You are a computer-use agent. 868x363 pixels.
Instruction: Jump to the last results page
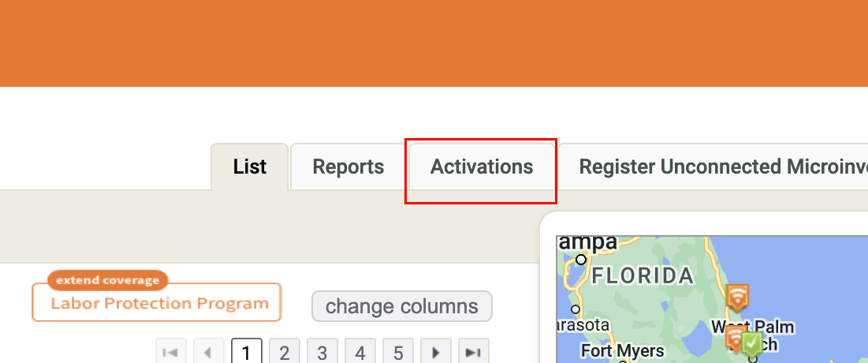tap(474, 352)
